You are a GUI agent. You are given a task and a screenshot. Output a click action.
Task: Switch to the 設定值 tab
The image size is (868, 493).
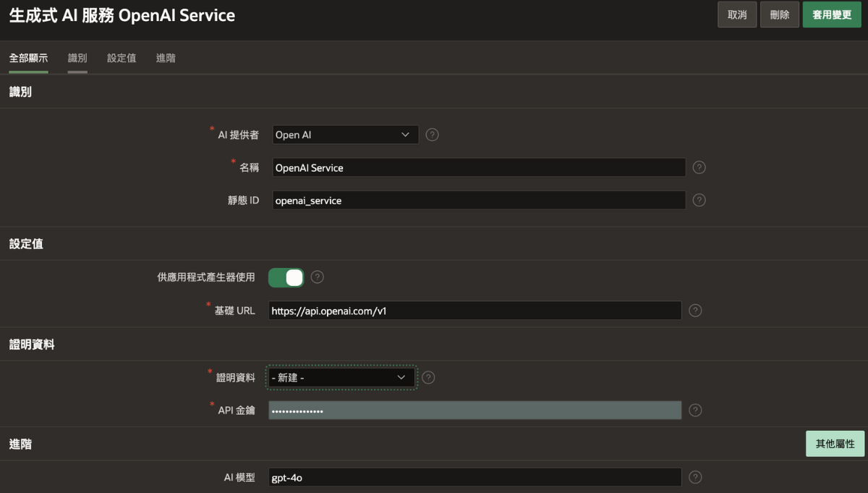(122, 58)
